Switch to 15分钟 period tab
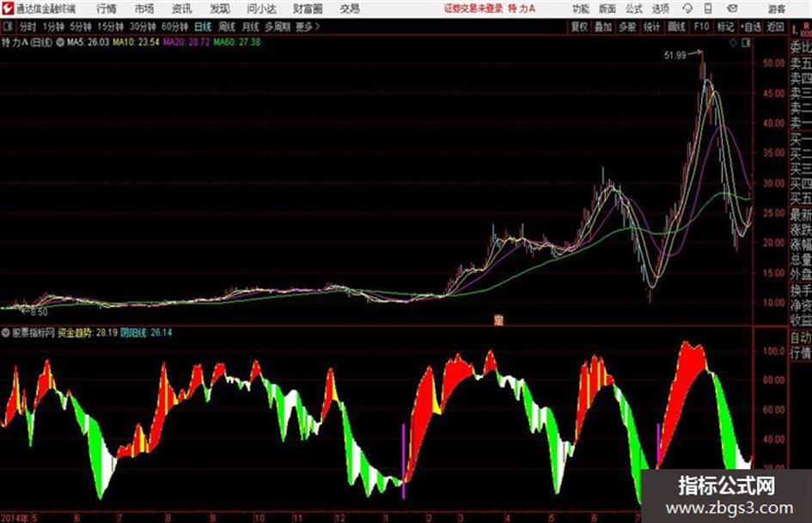The height and width of the screenshot is (523, 812). (x=111, y=27)
